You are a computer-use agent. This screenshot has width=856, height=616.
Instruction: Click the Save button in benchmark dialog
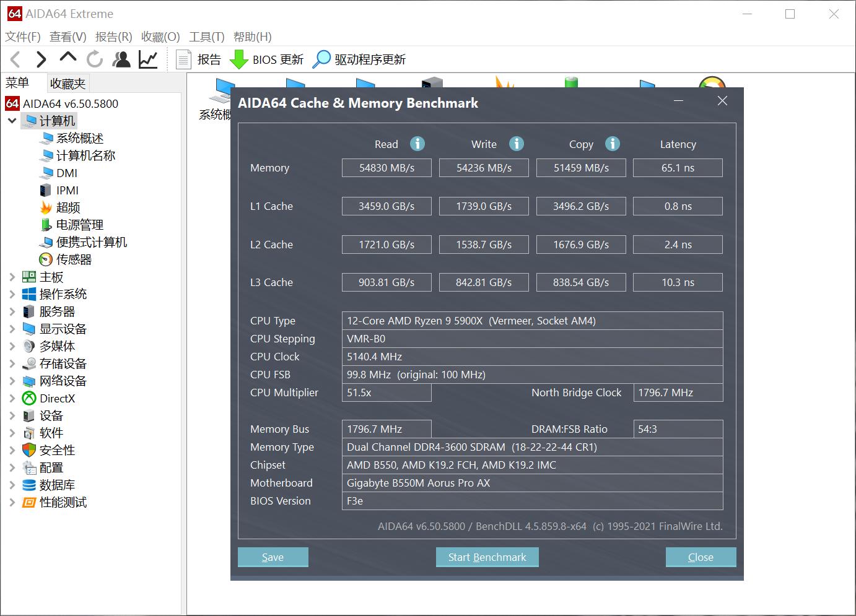click(x=273, y=557)
